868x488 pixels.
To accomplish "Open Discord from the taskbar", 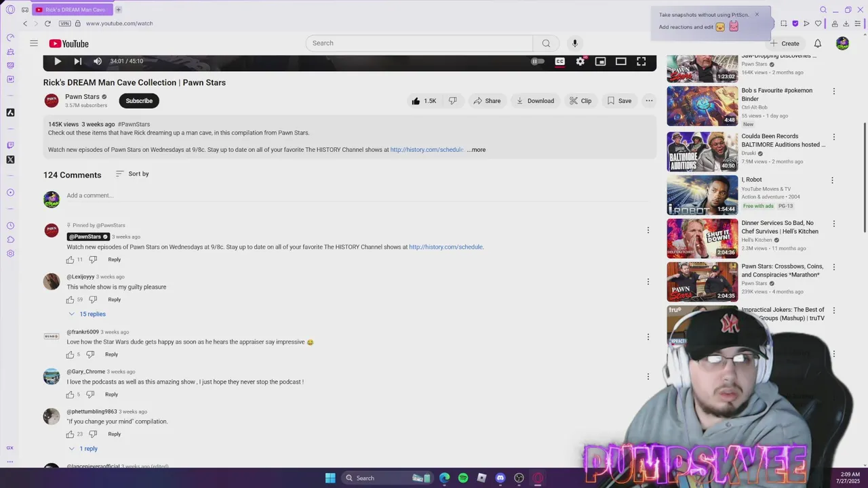I will (500, 478).
